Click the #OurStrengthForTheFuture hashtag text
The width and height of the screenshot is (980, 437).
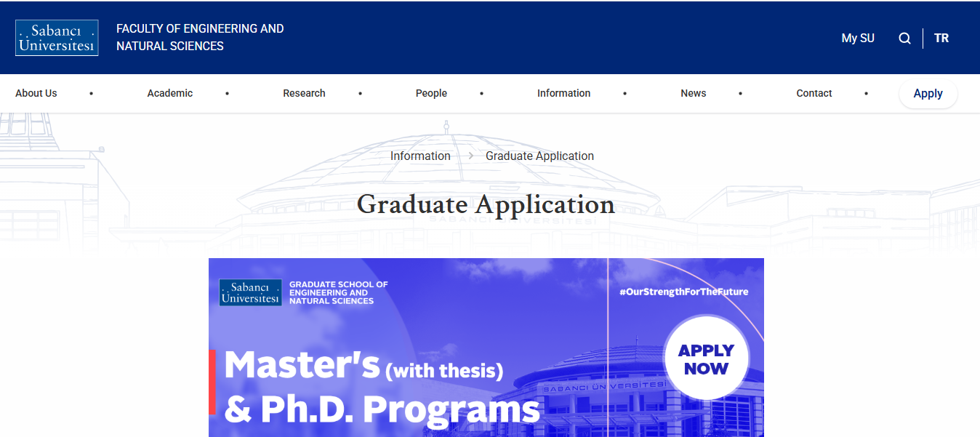click(683, 292)
